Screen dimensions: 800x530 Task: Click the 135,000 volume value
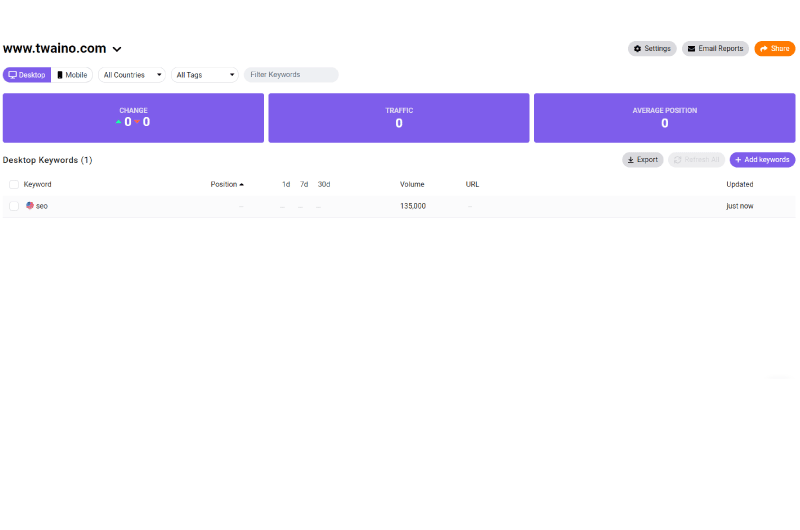[x=413, y=206]
